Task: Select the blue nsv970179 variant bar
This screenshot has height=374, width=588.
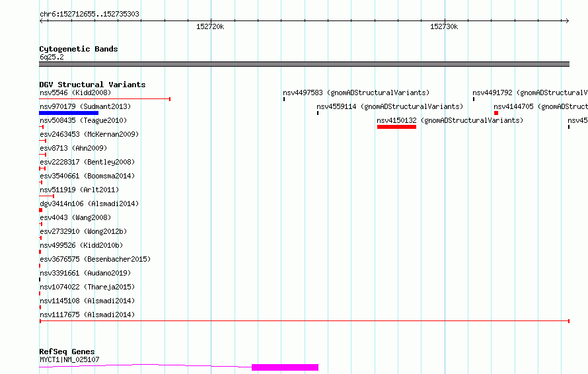Action: pyautogui.click(x=69, y=113)
